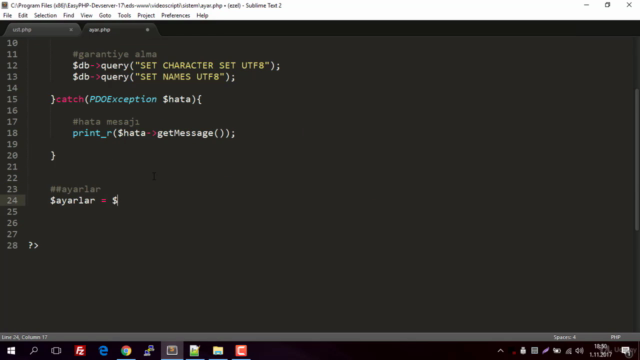Open the Action Center notifications
The image size is (640, 360).
pyautogui.click(x=627, y=351)
